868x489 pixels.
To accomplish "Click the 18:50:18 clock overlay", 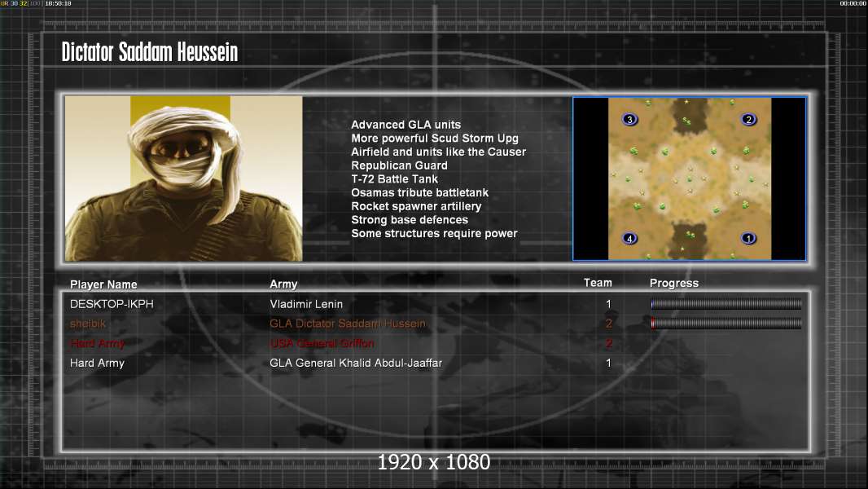I will 58,3.
